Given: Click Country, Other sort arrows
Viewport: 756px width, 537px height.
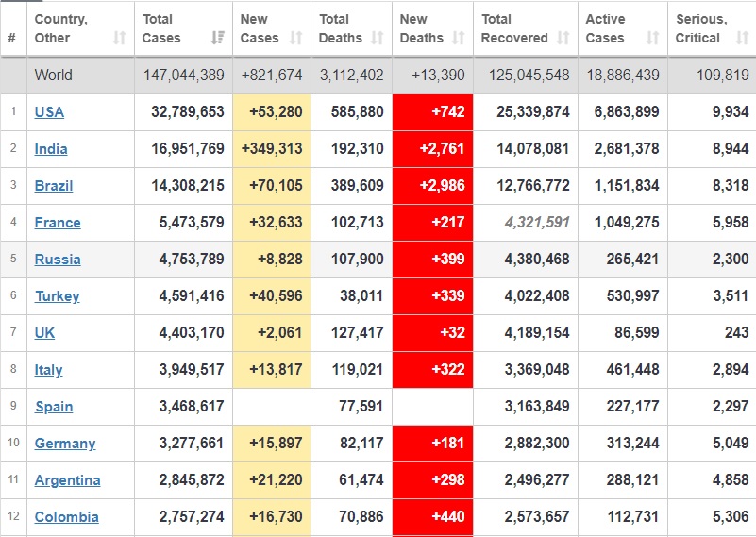Looking at the screenshot, I should [x=119, y=39].
